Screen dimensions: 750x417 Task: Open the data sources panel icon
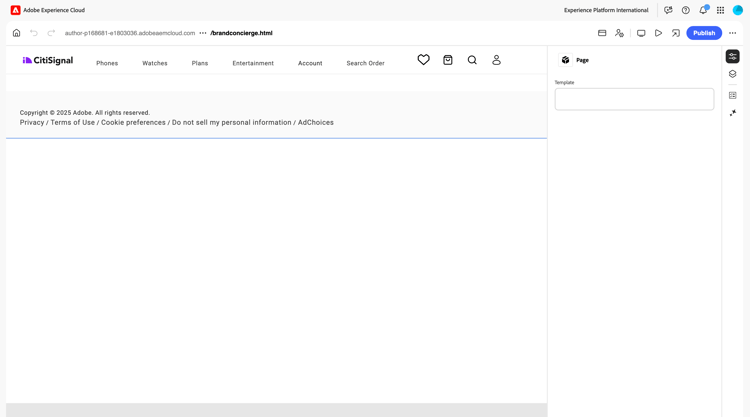coord(732,95)
